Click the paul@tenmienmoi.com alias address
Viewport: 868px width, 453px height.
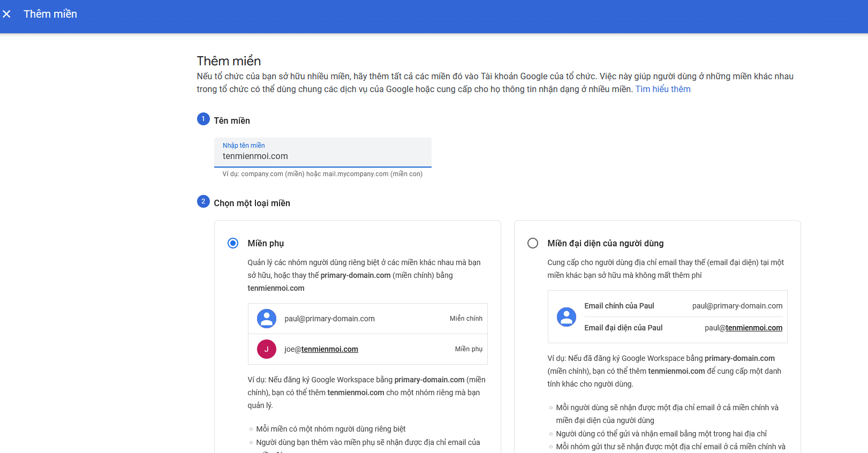743,328
